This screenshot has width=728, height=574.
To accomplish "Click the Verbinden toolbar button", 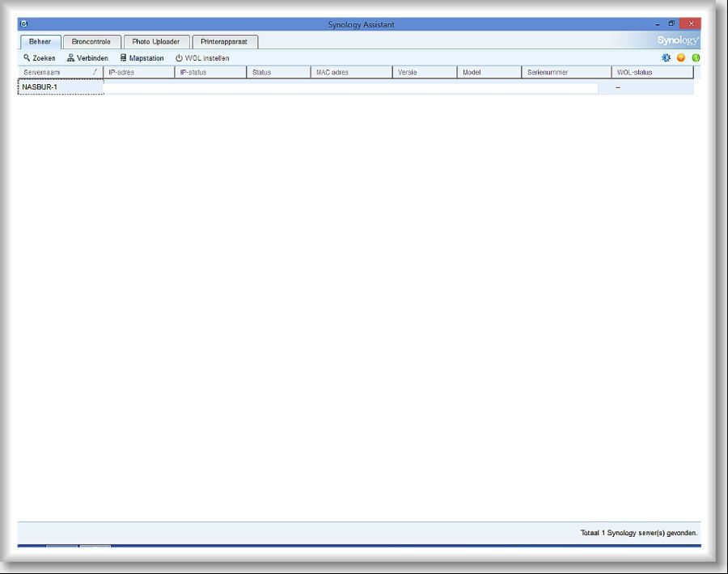I will [x=87, y=58].
